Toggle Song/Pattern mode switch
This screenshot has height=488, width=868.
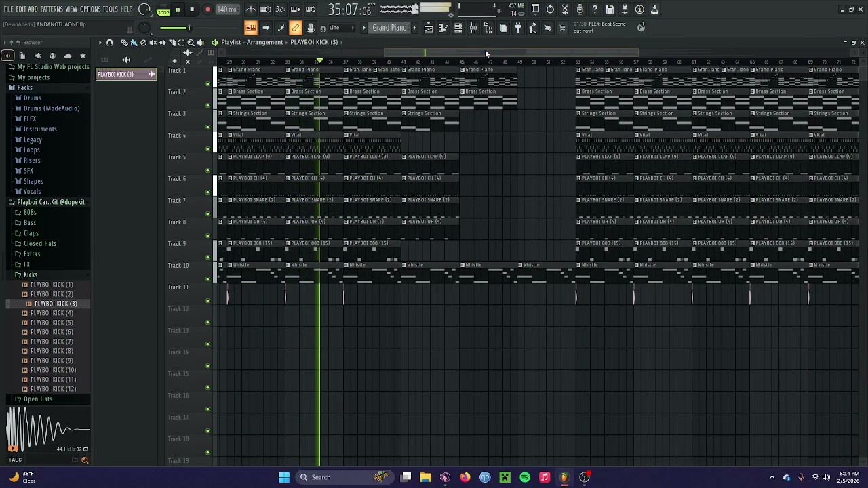[163, 9]
